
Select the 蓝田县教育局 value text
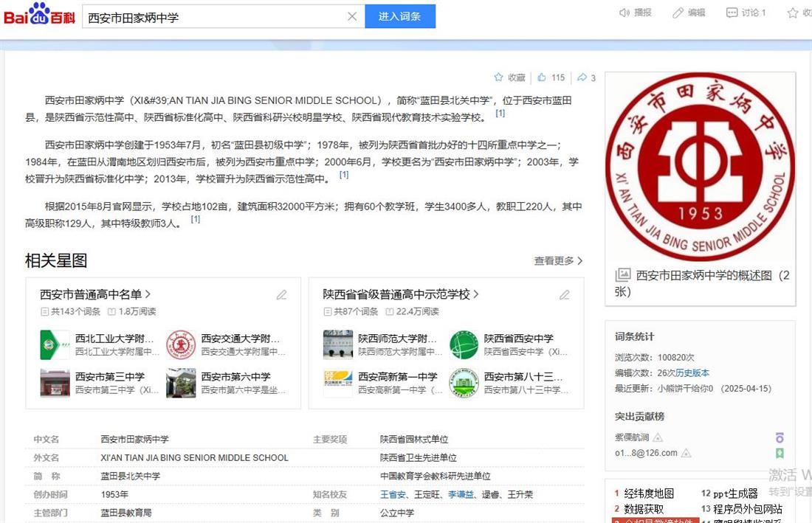click(126, 513)
